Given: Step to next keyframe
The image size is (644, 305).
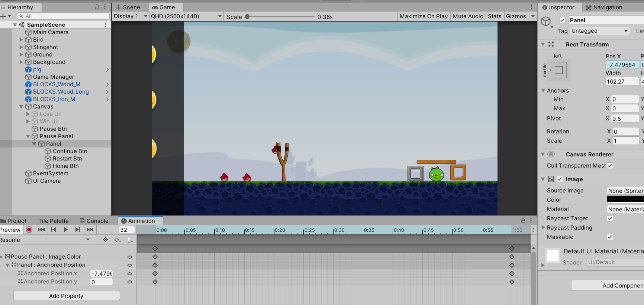Looking at the screenshot, I should [78, 230].
